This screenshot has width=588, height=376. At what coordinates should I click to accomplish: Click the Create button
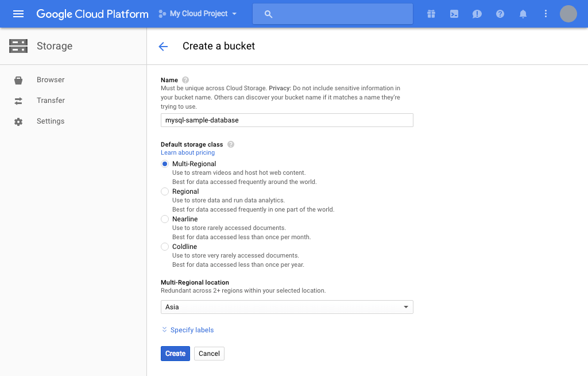[x=175, y=354]
